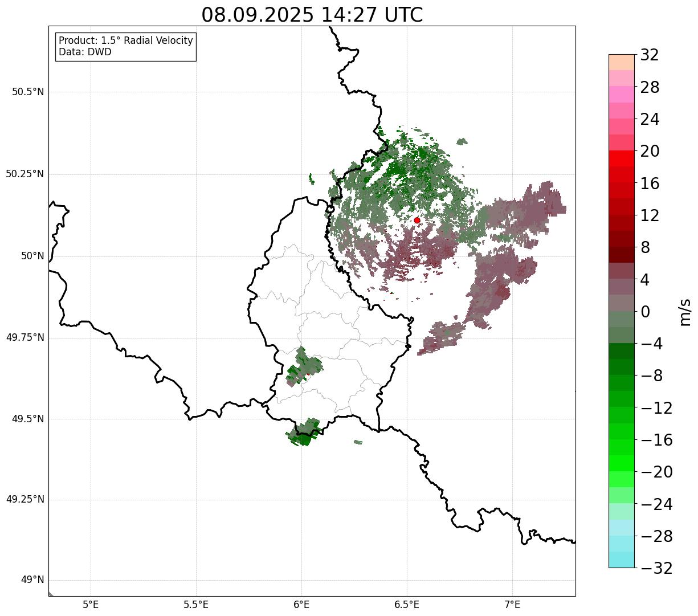The height and width of the screenshot is (616, 698).
Task: Click the dark green colorbar swatch just below −4
Action: (x=622, y=351)
